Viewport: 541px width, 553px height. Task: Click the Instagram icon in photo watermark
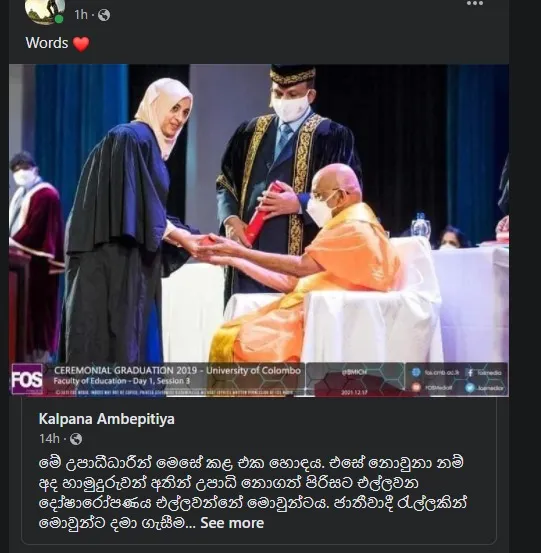[416, 387]
